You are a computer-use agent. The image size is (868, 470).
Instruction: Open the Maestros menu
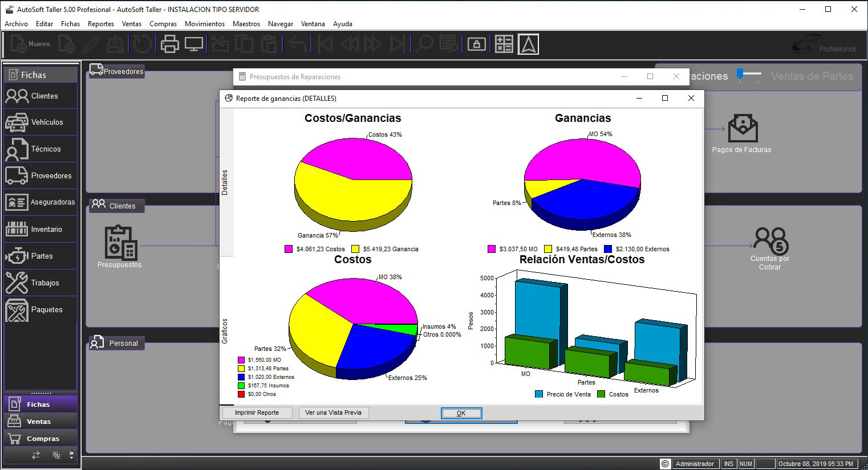pyautogui.click(x=246, y=24)
